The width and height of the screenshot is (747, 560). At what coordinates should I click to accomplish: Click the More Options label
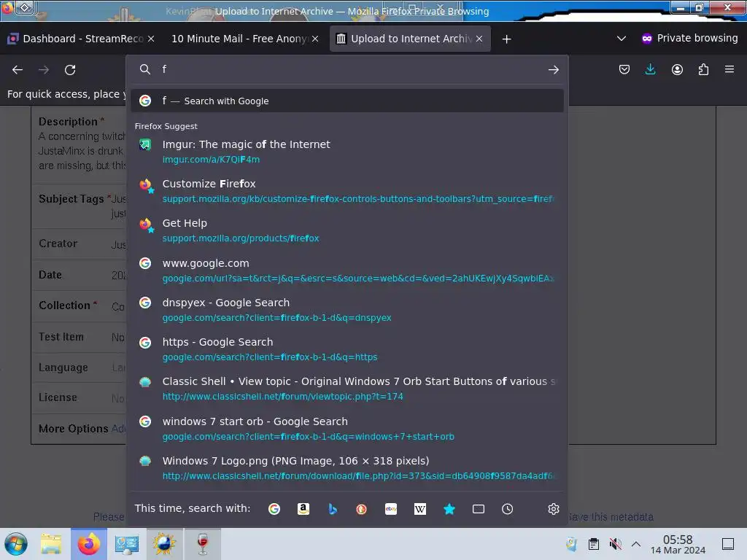[x=74, y=429]
